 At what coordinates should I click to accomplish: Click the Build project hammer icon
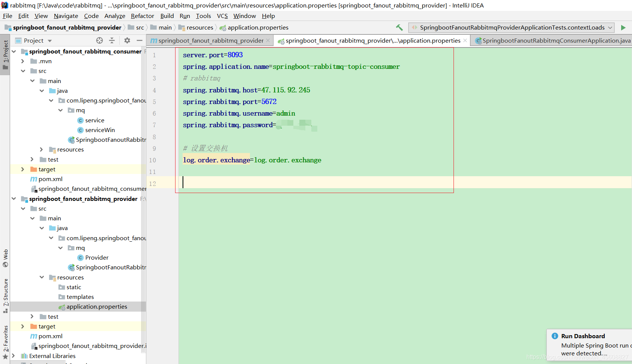click(x=399, y=27)
